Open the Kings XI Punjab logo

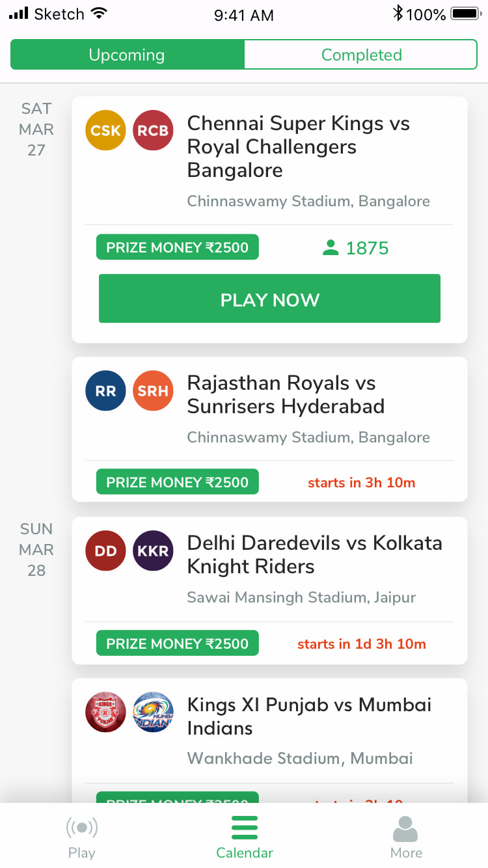(105, 712)
